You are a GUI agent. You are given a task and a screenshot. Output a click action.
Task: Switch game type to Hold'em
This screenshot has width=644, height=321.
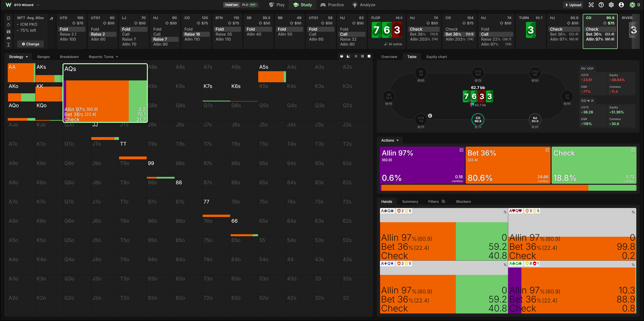point(232,5)
